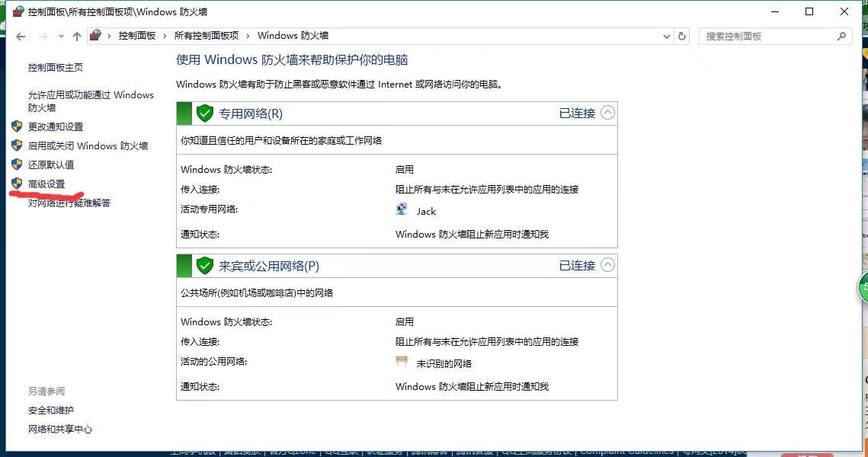Click the Jack network icon
The width and height of the screenshot is (868, 457).
[x=402, y=209]
